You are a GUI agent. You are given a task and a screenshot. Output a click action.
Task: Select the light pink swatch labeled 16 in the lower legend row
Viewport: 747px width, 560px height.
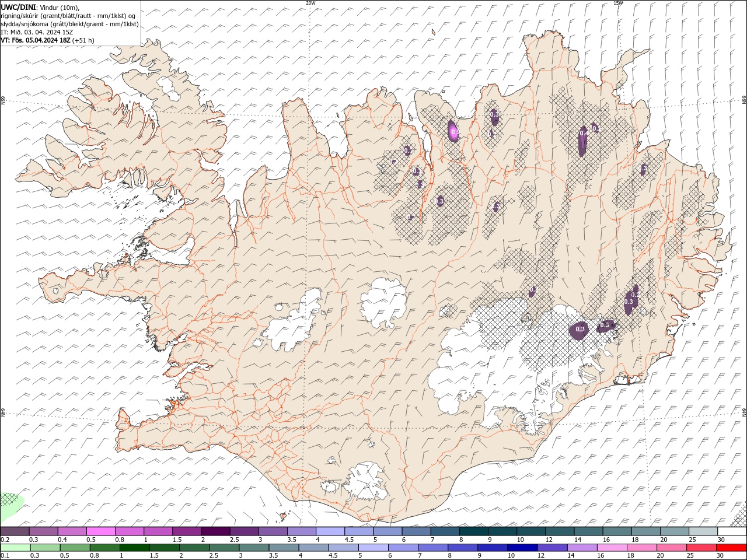(x=612, y=548)
